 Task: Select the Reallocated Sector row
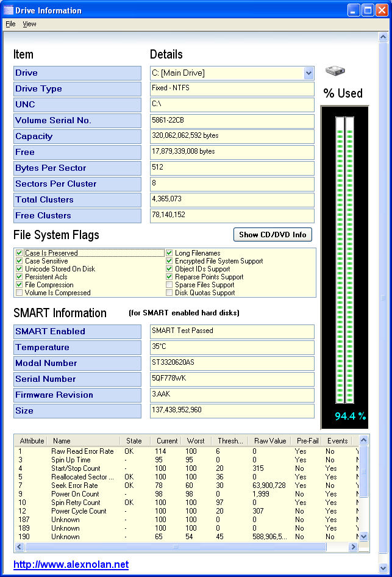(x=187, y=477)
